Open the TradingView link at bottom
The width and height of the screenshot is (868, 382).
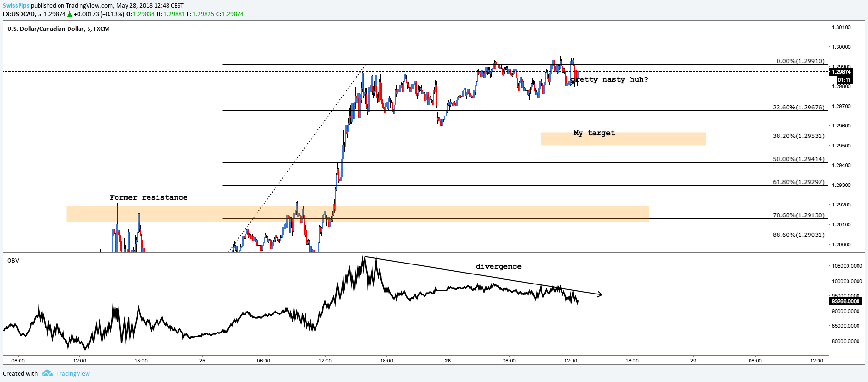[x=73, y=374]
